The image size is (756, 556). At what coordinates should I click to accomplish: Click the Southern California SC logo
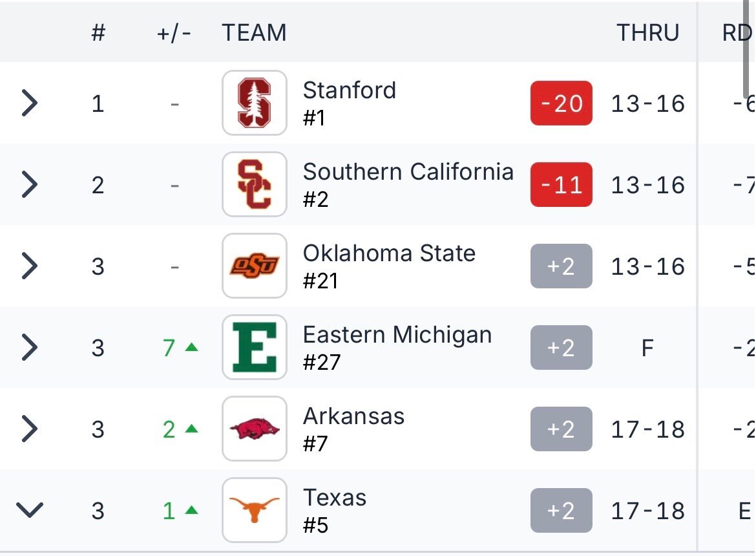255,184
